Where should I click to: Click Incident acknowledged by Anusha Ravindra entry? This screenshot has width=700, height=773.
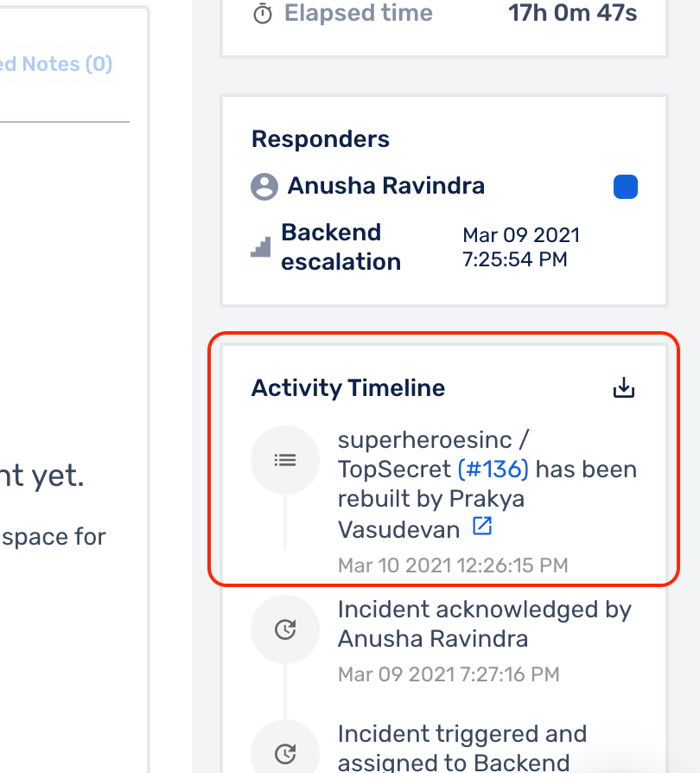485,624
